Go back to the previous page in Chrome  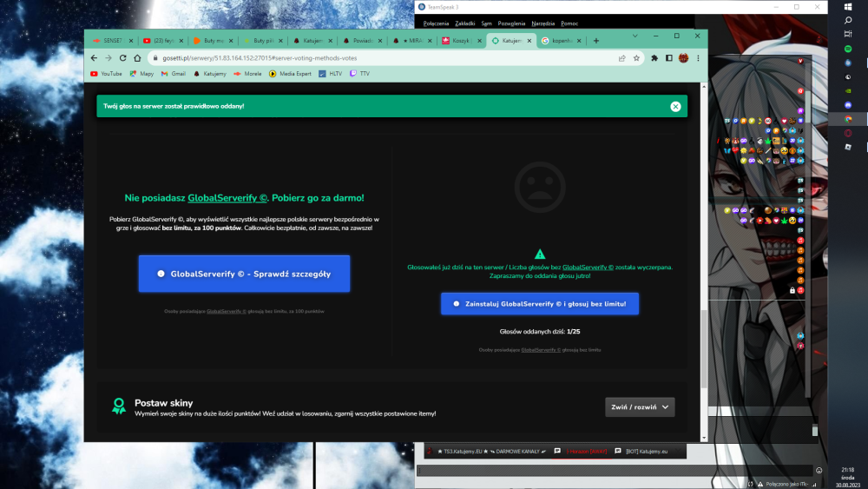coord(94,58)
